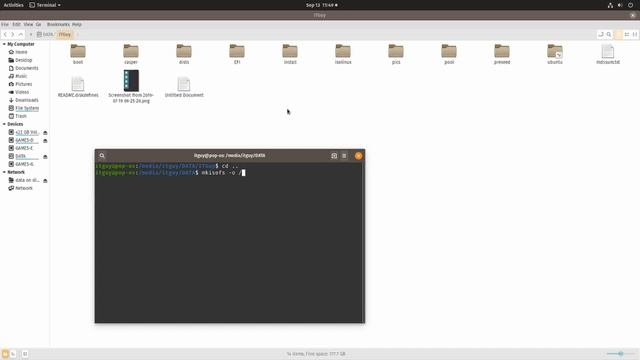Adjust the zoom slider in status bar
The width and height of the screenshot is (640, 360).
[620, 354]
